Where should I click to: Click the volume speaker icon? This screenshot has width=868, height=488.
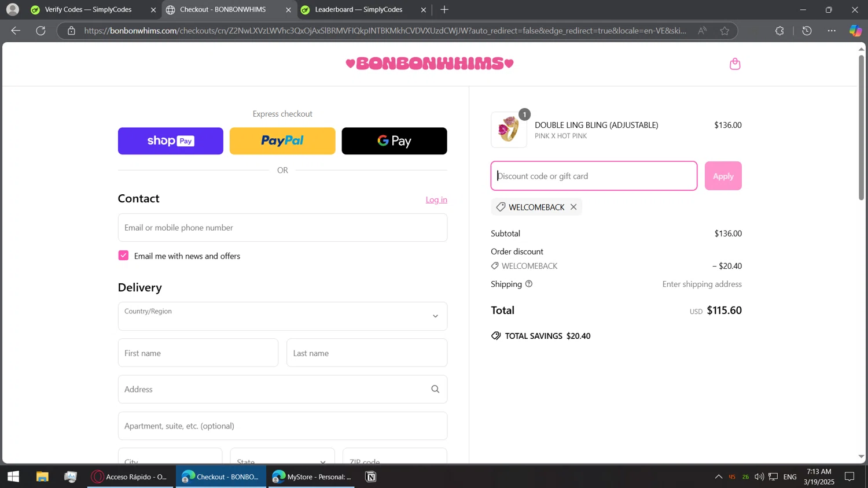tap(759, 476)
